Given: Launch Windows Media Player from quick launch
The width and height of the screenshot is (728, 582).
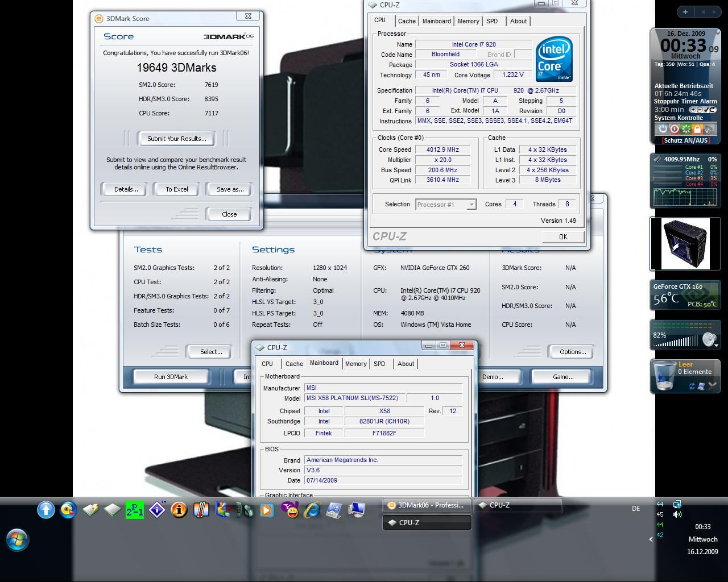Looking at the screenshot, I should 267,510.
